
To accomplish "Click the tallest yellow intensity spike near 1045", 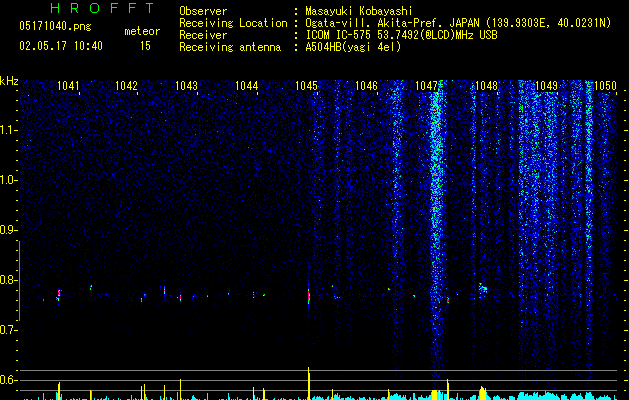I will point(309,383).
